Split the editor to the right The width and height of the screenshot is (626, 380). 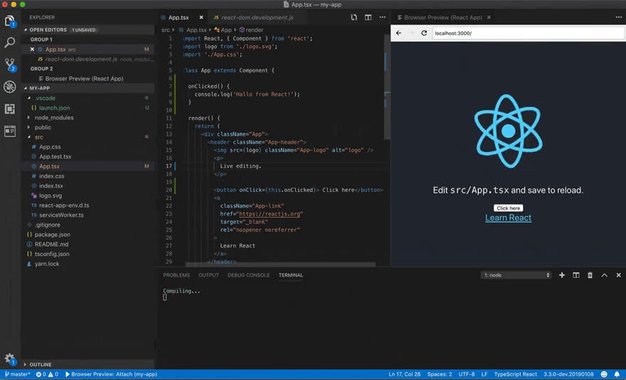[368, 18]
